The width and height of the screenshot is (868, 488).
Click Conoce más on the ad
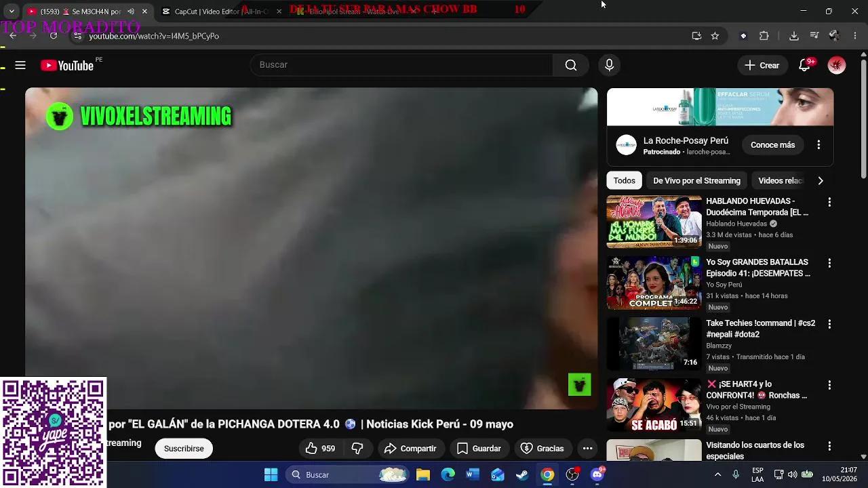point(772,144)
